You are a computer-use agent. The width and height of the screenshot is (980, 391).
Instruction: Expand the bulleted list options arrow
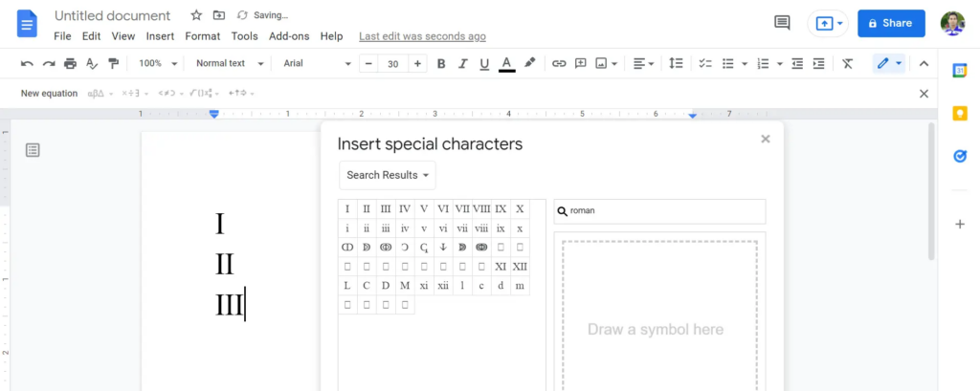pyautogui.click(x=745, y=63)
